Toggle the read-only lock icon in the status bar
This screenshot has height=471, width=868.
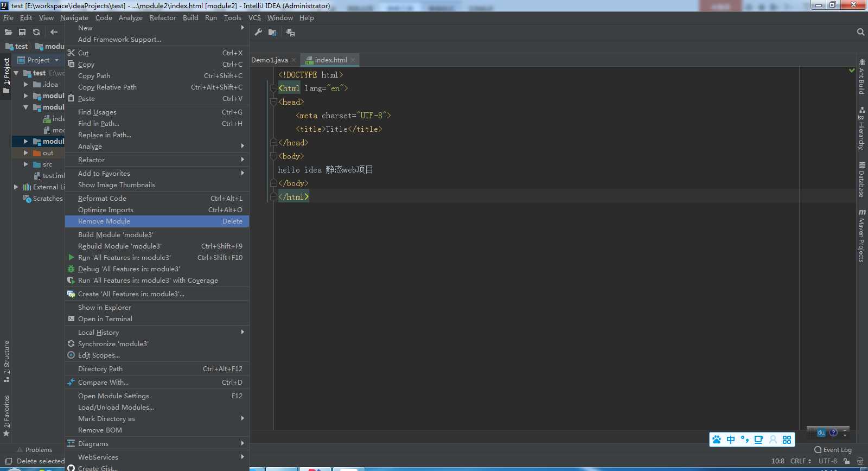[x=846, y=461]
